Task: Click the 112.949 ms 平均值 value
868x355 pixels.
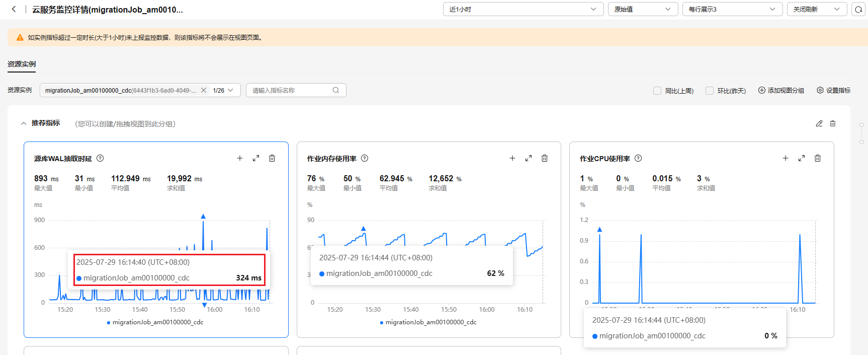Action: [x=131, y=179]
